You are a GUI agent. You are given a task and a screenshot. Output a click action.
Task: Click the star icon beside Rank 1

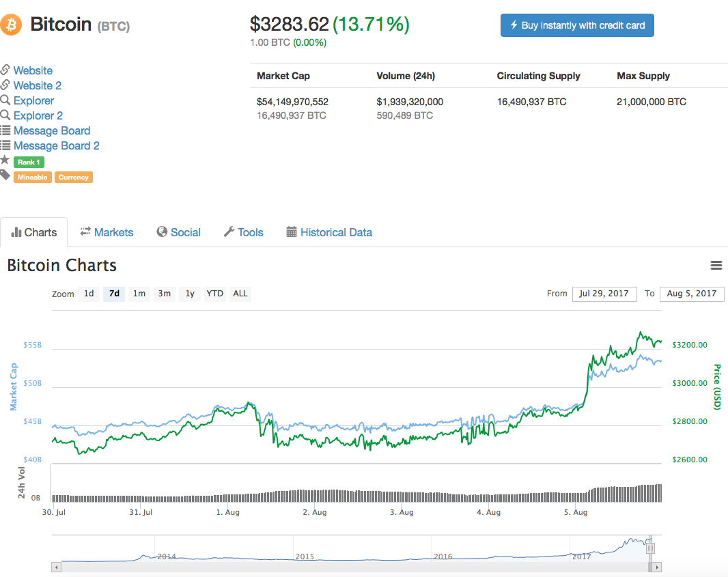pos(5,160)
